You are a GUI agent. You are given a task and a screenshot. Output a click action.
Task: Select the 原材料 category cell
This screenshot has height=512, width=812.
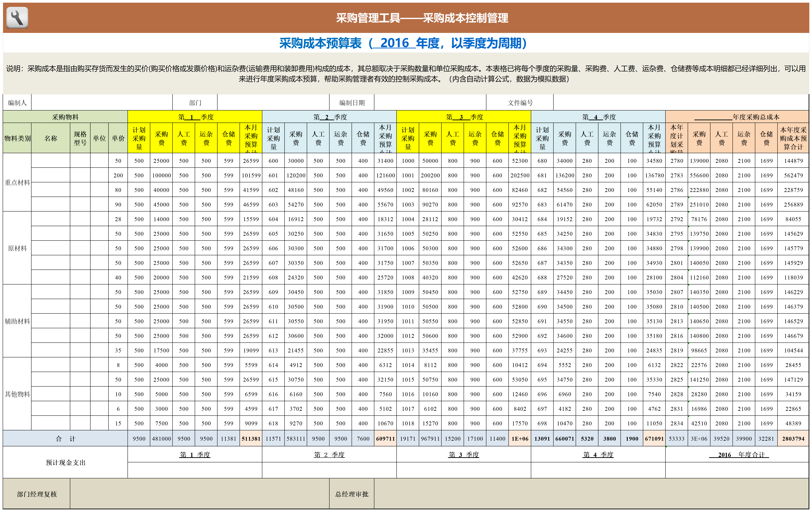click(x=17, y=248)
